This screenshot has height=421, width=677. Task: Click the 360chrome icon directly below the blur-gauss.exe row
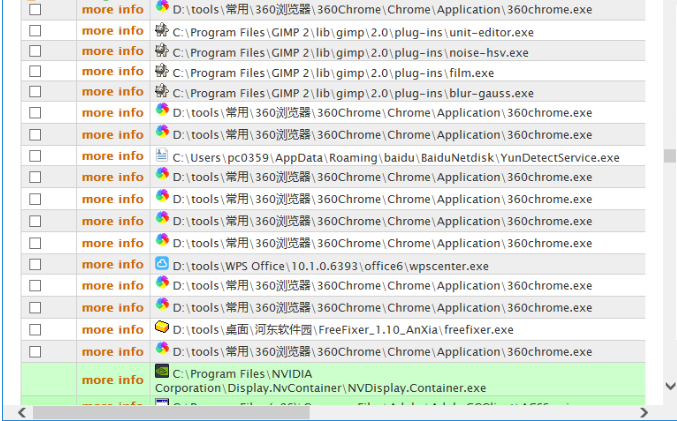tap(162, 110)
